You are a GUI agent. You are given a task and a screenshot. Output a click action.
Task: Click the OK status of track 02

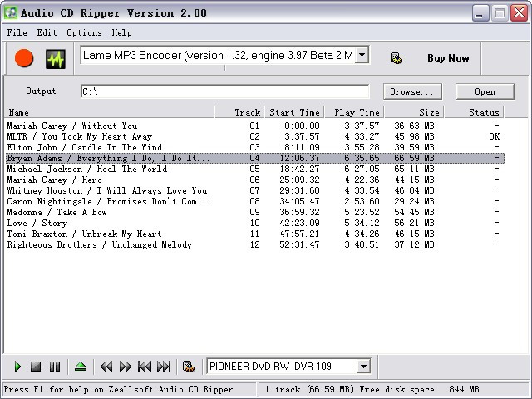pos(494,136)
